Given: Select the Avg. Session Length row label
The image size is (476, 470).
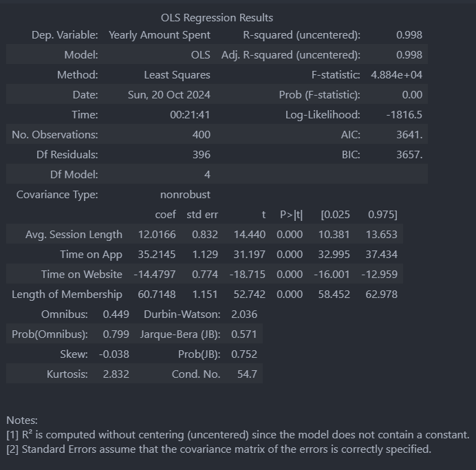Looking at the screenshot, I should tap(74, 235).
